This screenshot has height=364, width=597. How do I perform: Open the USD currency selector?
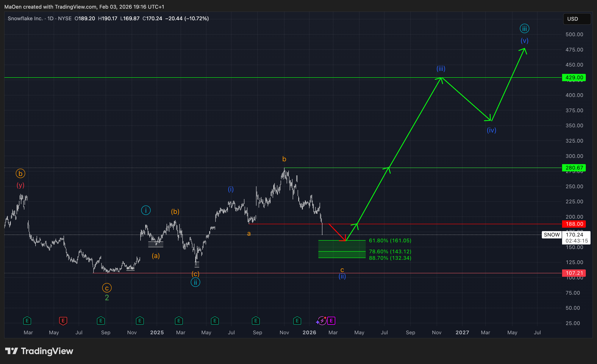click(577, 19)
